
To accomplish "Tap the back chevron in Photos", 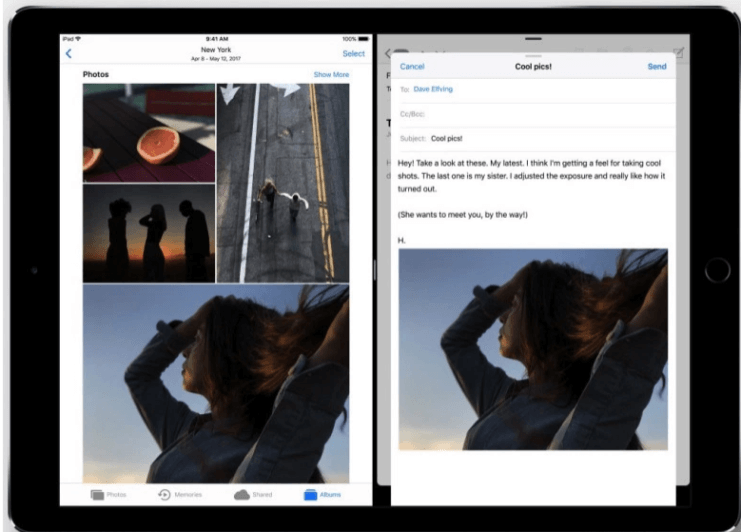I will 68,53.
